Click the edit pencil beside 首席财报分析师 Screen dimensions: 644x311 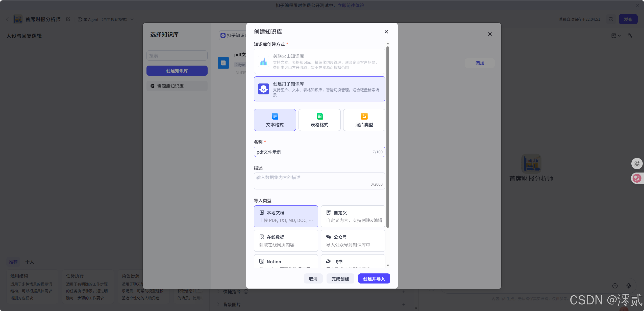click(68, 19)
